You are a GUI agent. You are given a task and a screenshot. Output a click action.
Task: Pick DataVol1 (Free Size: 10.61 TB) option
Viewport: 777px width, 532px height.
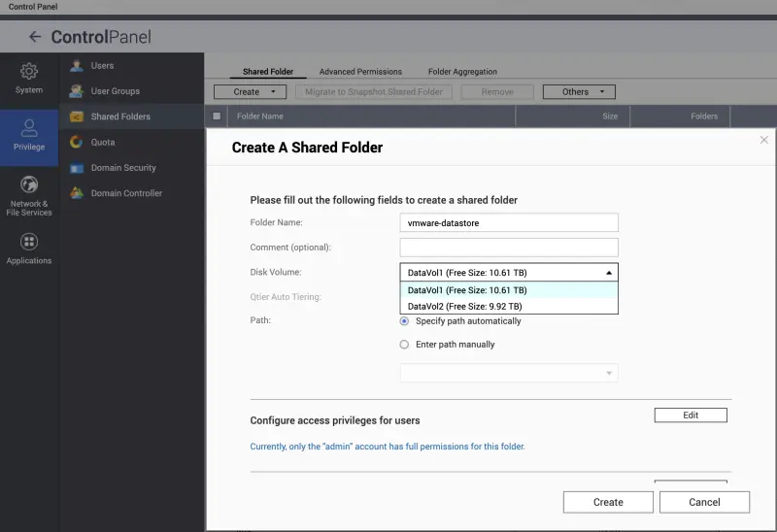(x=509, y=290)
